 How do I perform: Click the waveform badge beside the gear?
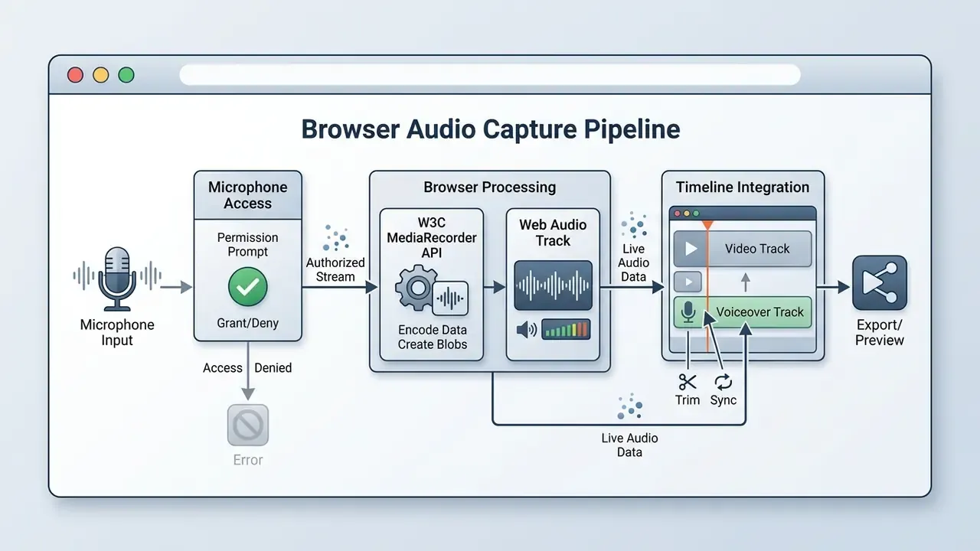point(450,298)
